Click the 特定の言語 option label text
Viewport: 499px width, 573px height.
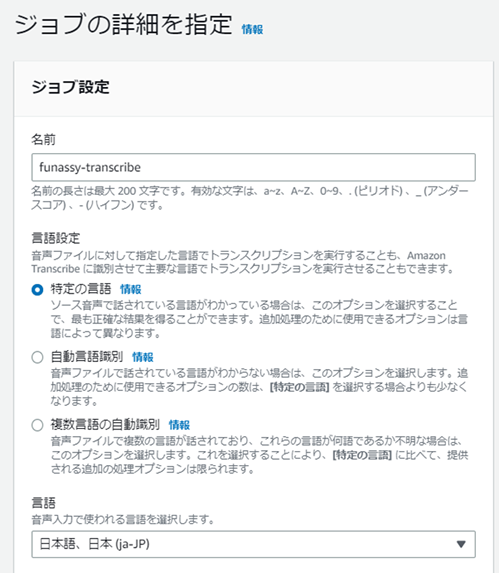(x=81, y=289)
